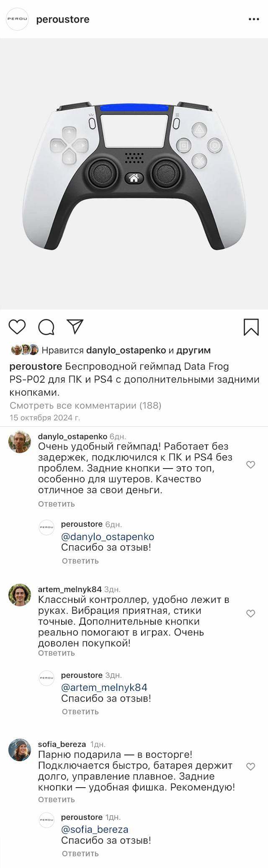The width and height of the screenshot is (268, 868).
Task: Reply to danylo_ostapenko's comment
Action: (x=57, y=504)
